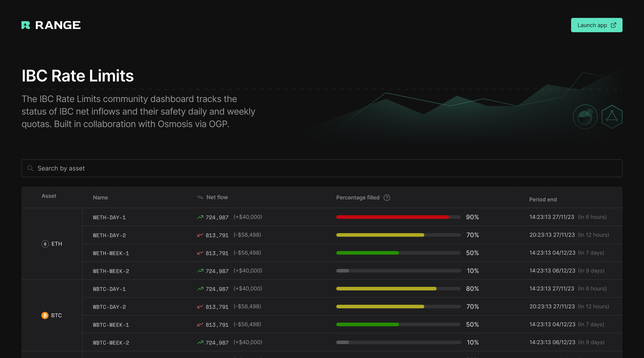This screenshot has width=644, height=358.
Task: Click the orange BTC coin icon
Action: pos(45,315)
